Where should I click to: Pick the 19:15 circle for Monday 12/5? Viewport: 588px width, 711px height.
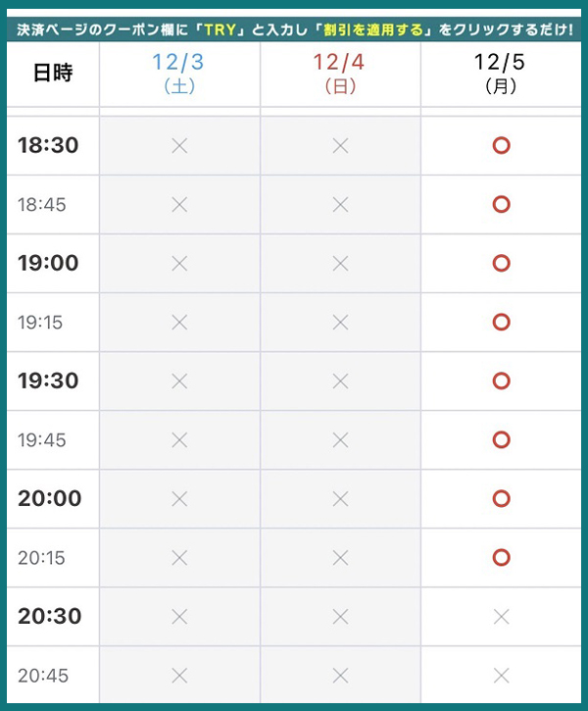point(501,322)
